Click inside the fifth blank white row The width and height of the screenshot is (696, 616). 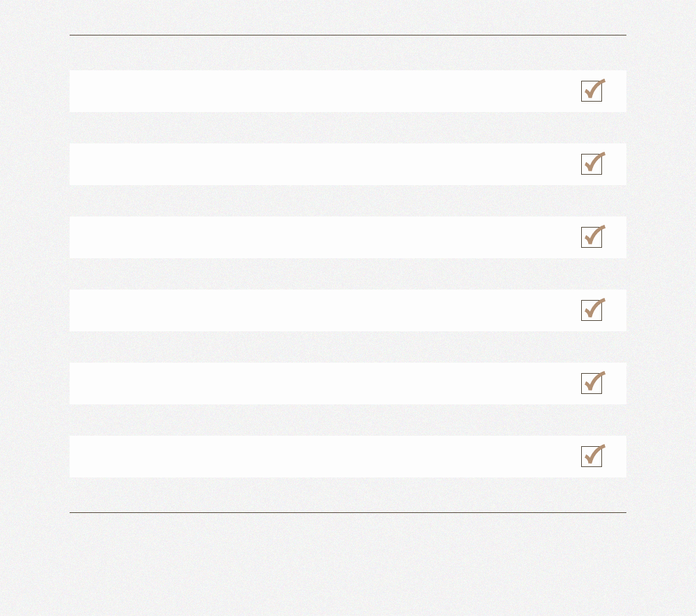[x=348, y=384]
